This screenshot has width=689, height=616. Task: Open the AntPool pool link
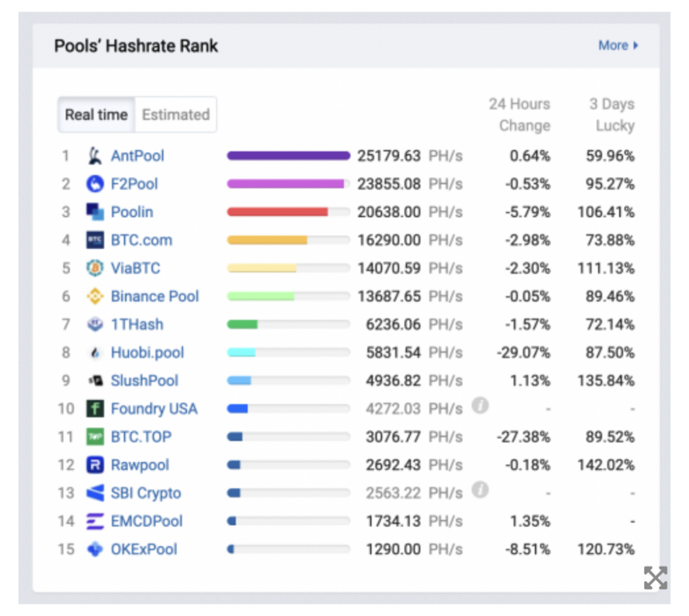point(137,156)
